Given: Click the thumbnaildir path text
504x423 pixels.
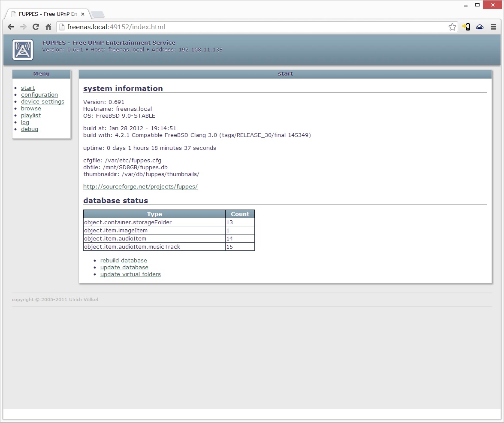Looking at the screenshot, I should (142, 174).
